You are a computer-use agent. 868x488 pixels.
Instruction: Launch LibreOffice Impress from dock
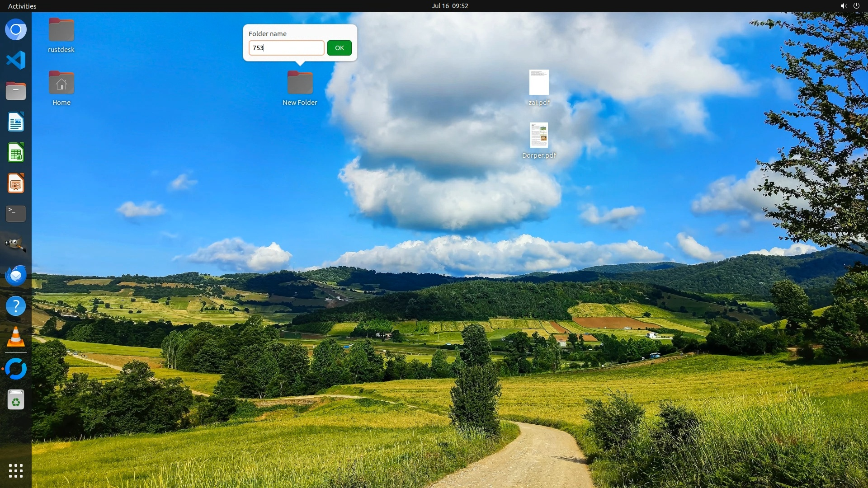pyautogui.click(x=16, y=183)
